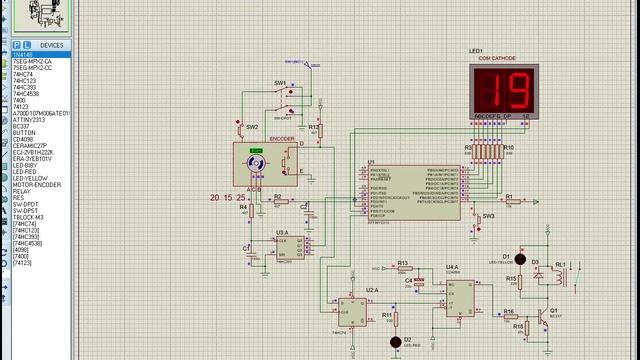Select 1N4148 in the devices list
Viewport: 640px width, 360px height.
(x=41, y=55)
